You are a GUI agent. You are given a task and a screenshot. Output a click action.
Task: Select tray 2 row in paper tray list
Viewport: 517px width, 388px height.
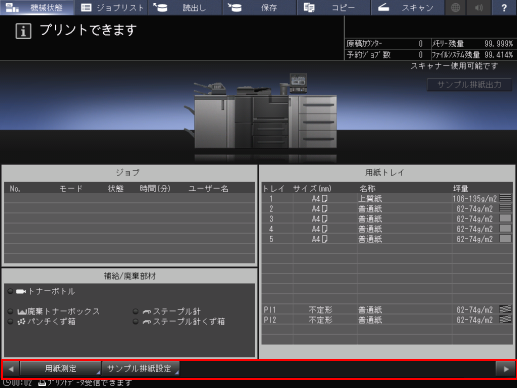(387, 209)
